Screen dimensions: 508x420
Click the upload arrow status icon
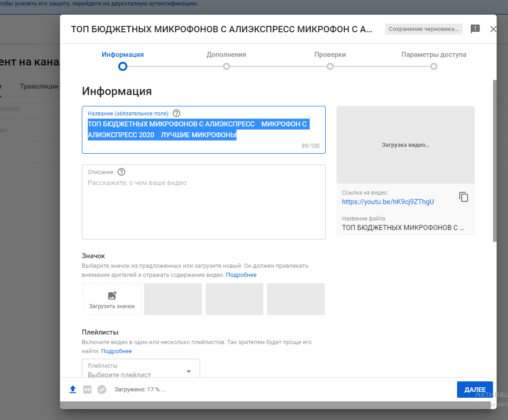pyautogui.click(x=73, y=390)
